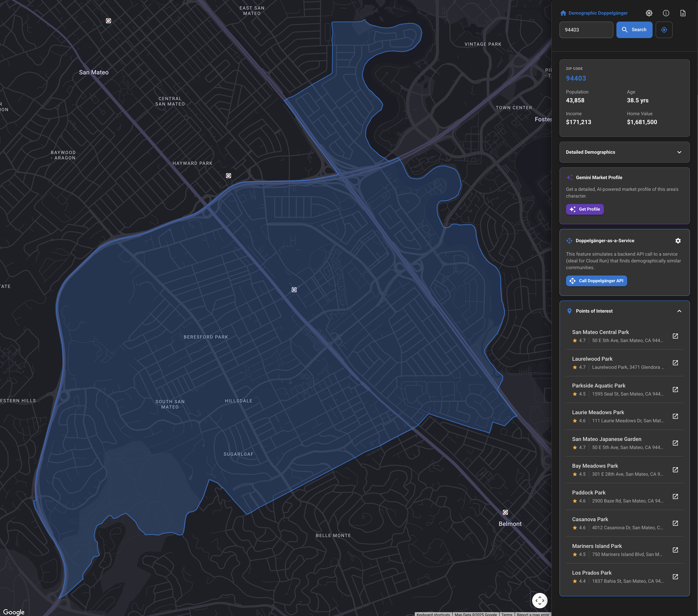This screenshot has width=698, height=616.
Task: Click the ZIP code input field
Action: tap(586, 30)
